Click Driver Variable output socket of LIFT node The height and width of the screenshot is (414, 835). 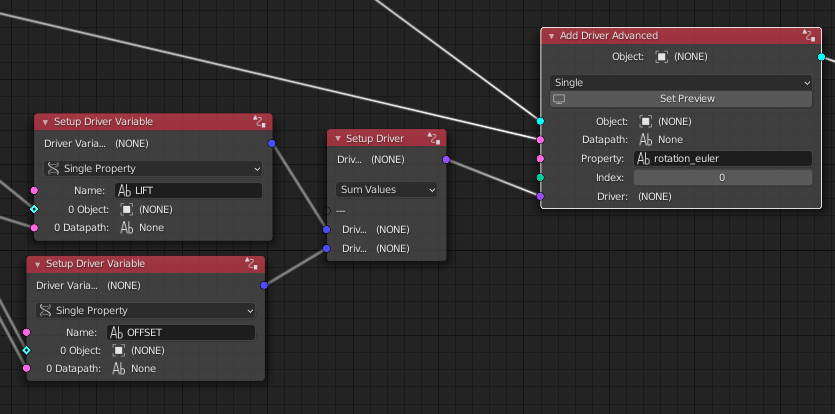click(272, 143)
